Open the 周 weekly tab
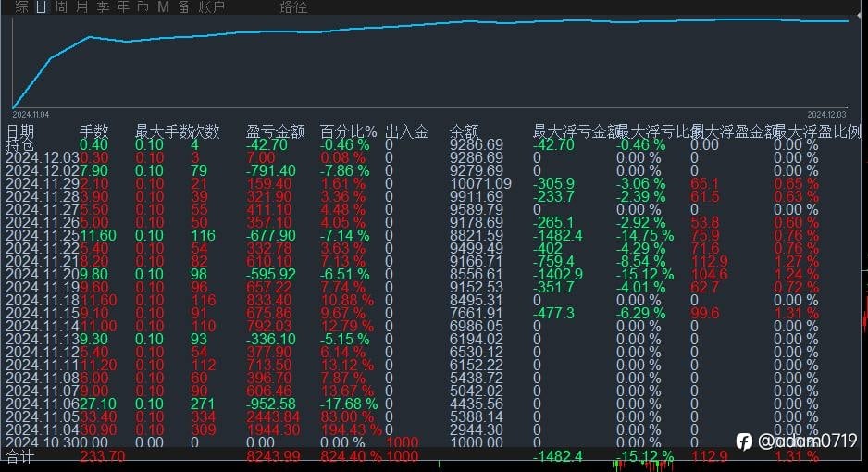The width and height of the screenshot is (868, 472). click(62, 6)
